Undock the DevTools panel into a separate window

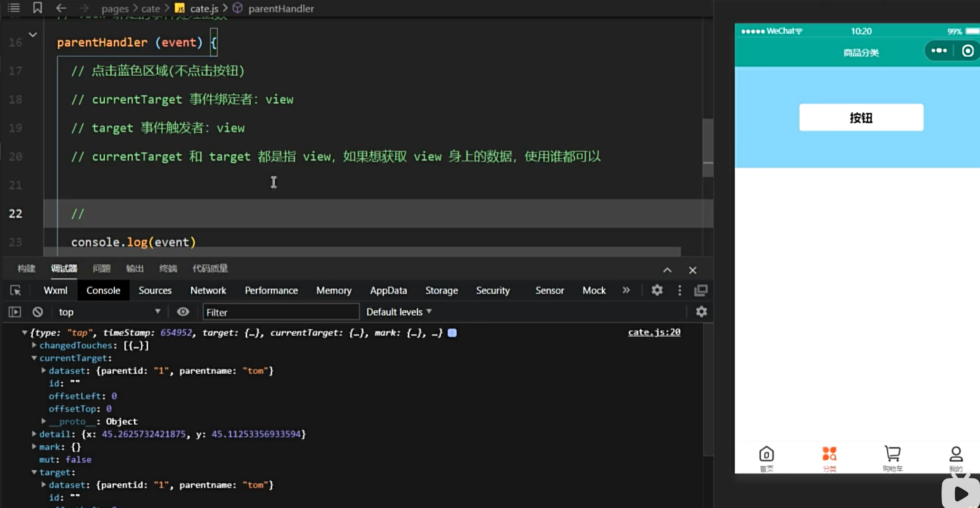(x=701, y=290)
